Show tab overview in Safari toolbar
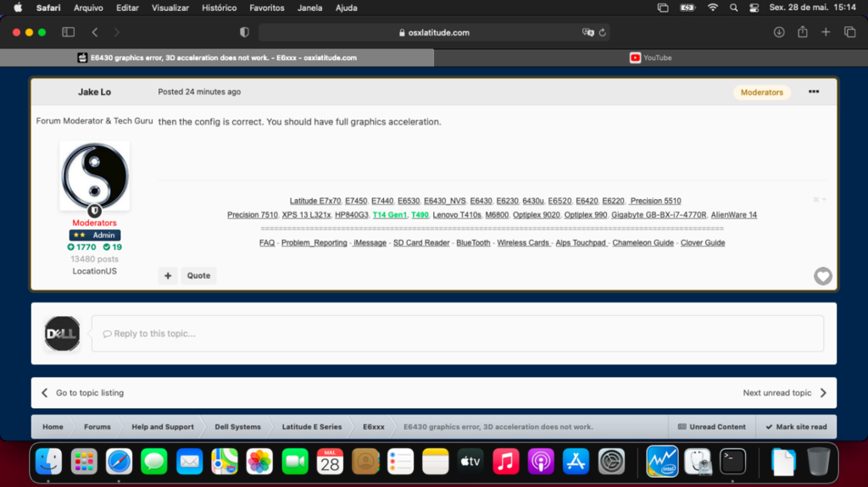The height and width of the screenshot is (487, 868). (849, 32)
